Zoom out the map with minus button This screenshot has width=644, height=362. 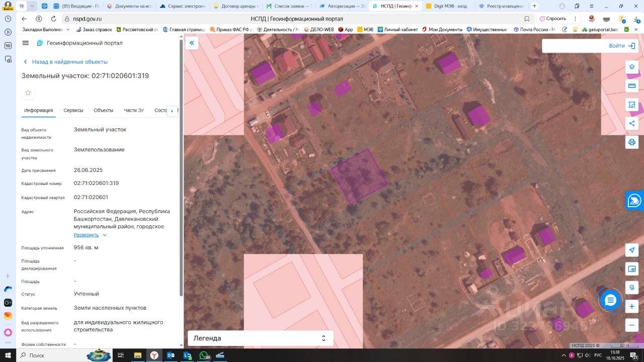pos(632,325)
